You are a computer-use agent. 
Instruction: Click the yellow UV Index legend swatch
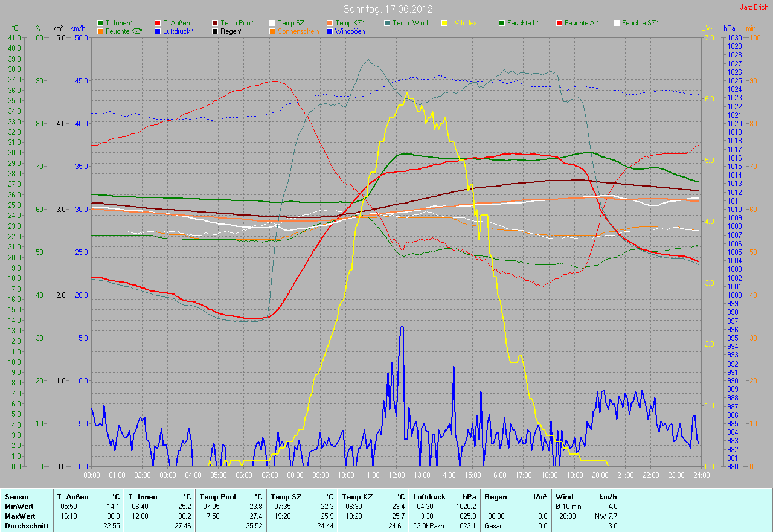(x=444, y=23)
